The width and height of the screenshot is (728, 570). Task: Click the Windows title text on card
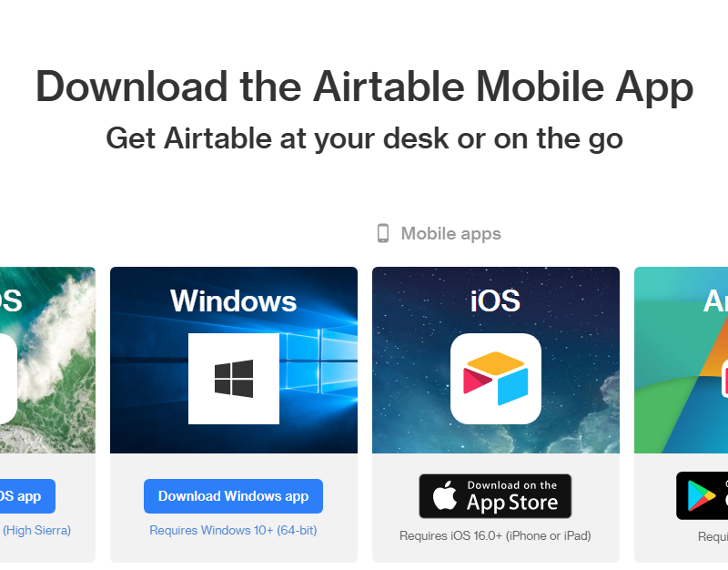[234, 301]
